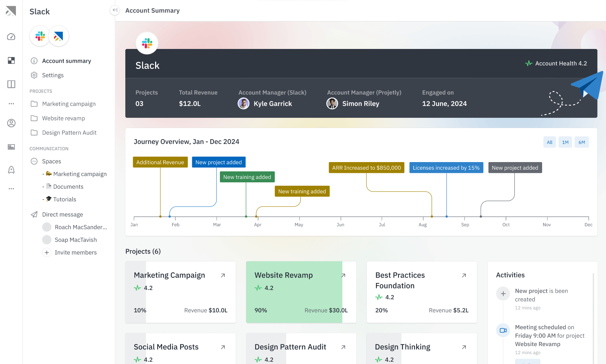Click the Slack logo above the account banner
The image size is (606, 364).
(147, 43)
